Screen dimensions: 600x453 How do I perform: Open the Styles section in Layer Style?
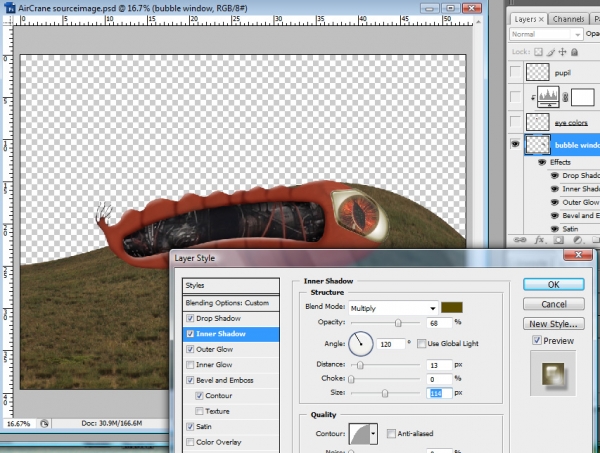pos(231,285)
